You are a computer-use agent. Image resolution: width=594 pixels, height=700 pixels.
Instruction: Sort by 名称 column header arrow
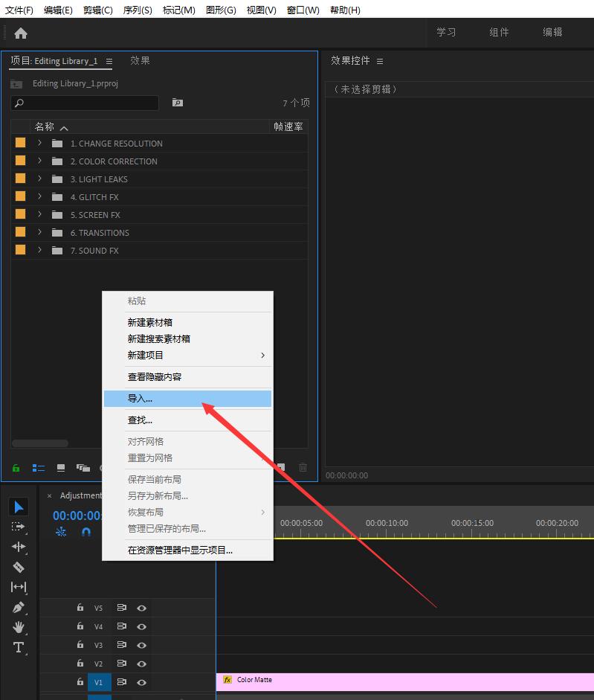pos(64,128)
